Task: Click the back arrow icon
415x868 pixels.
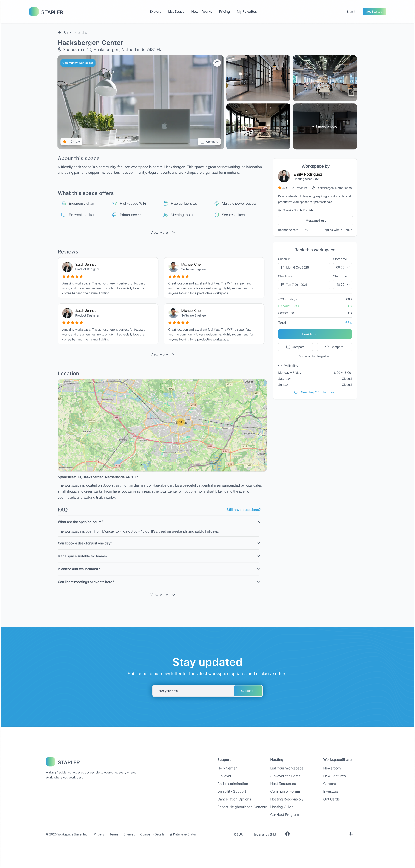Action: click(x=60, y=33)
